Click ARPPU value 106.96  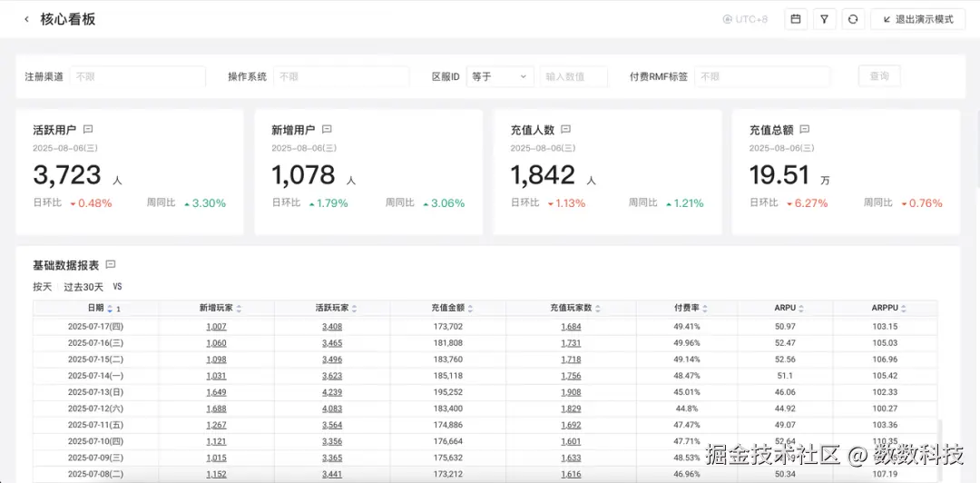885,360
